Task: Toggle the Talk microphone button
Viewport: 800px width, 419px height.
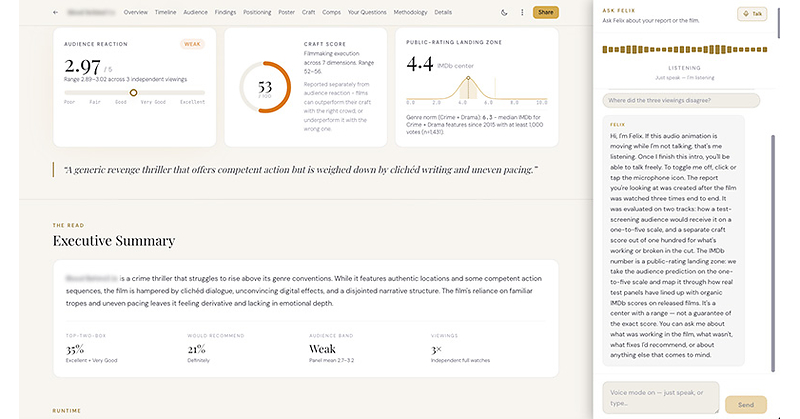Action: 752,14
